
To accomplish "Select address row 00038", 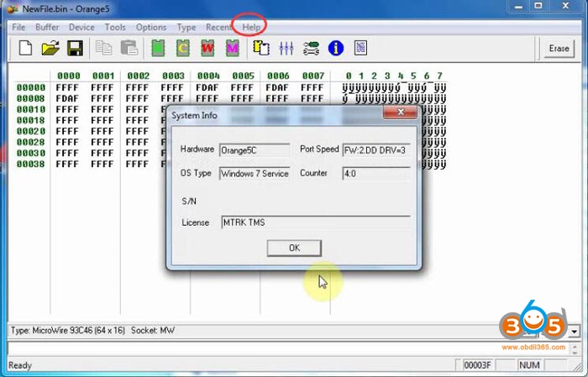I will [x=31, y=164].
